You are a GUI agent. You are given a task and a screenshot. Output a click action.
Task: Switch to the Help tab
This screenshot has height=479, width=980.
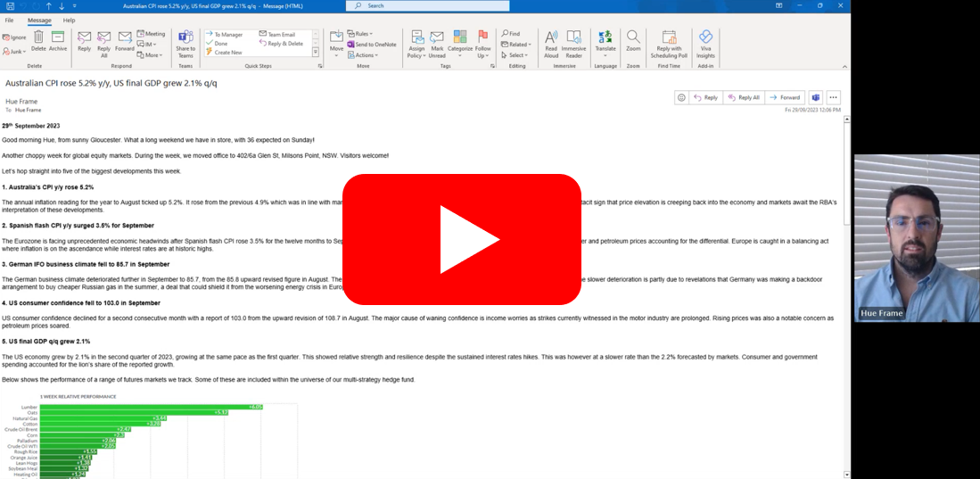tap(69, 20)
